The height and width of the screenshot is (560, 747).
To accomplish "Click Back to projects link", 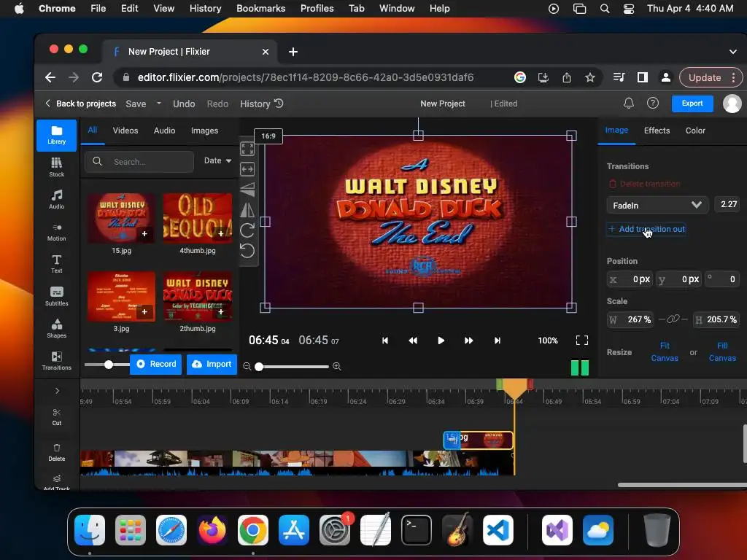I will click(x=80, y=104).
